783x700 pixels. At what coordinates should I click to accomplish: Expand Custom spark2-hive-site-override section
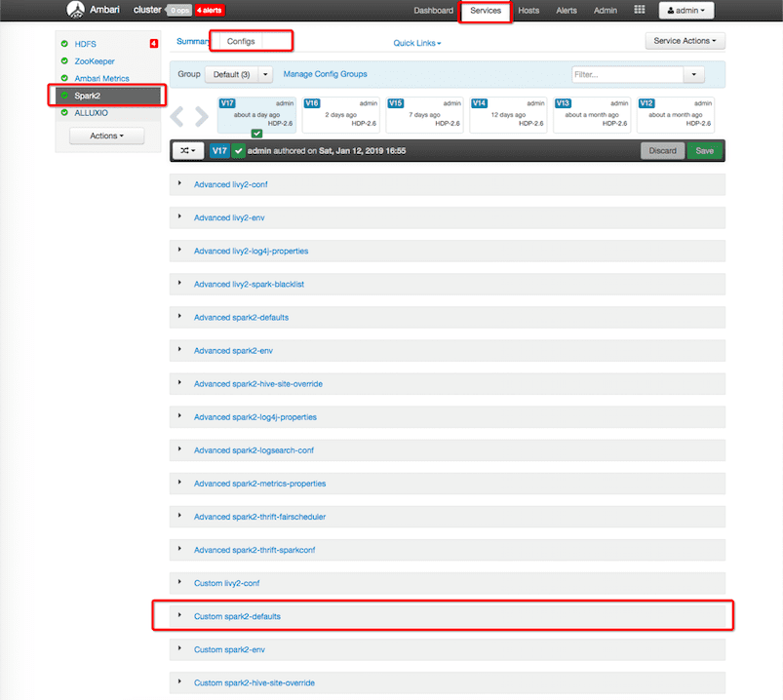(447, 682)
